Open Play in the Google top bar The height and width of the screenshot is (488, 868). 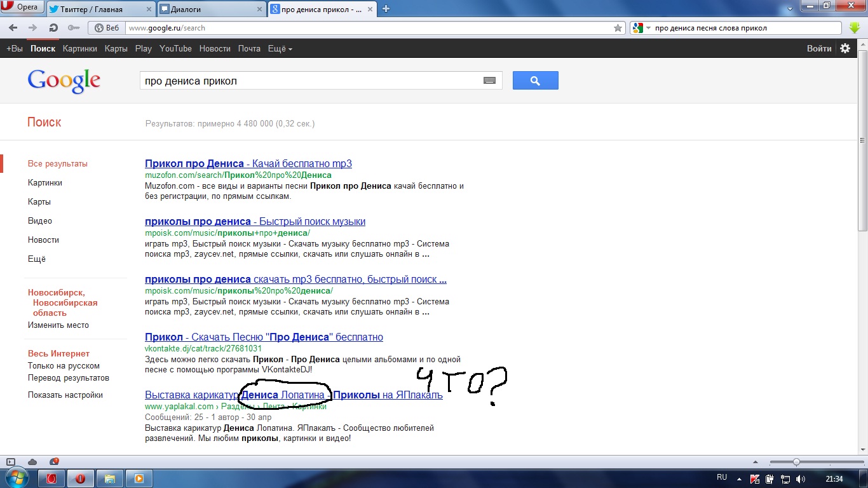pos(144,48)
